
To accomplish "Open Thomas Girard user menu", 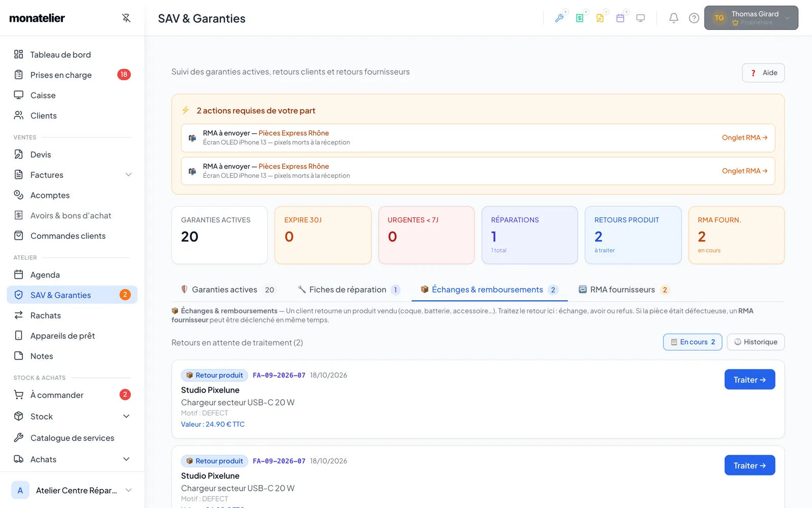I will (x=751, y=18).
